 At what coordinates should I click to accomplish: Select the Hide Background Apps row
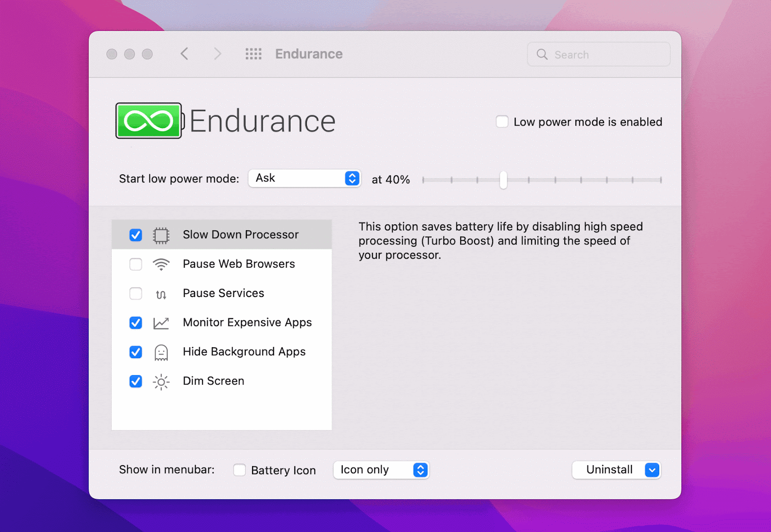tap(222, 352)
